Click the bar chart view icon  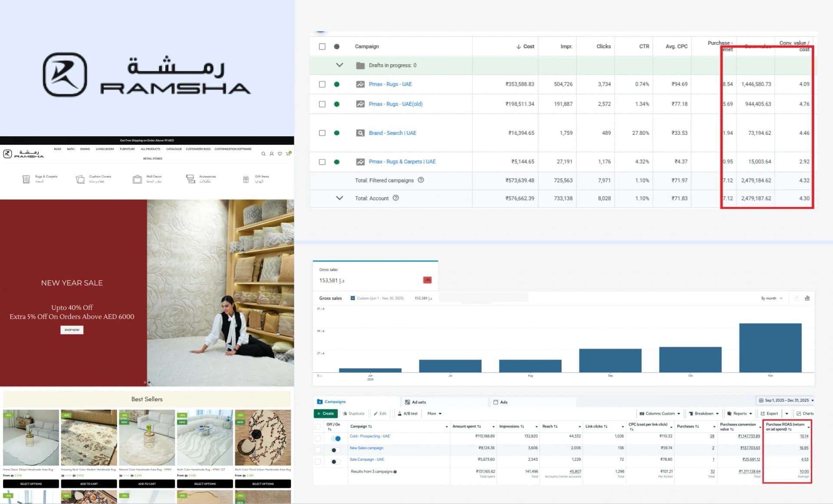[x=807, y=298]
